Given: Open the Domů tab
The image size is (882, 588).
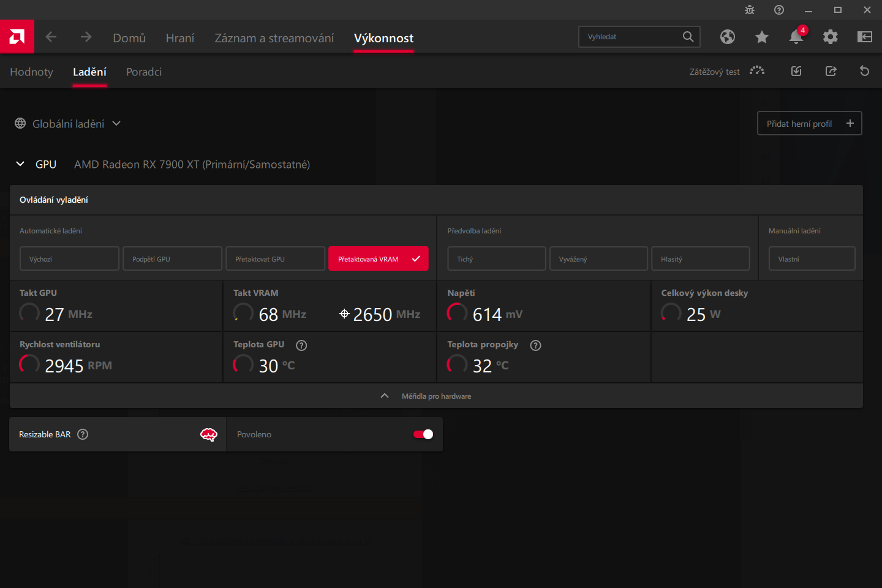Looking at the screenshot, I should 129,38.
